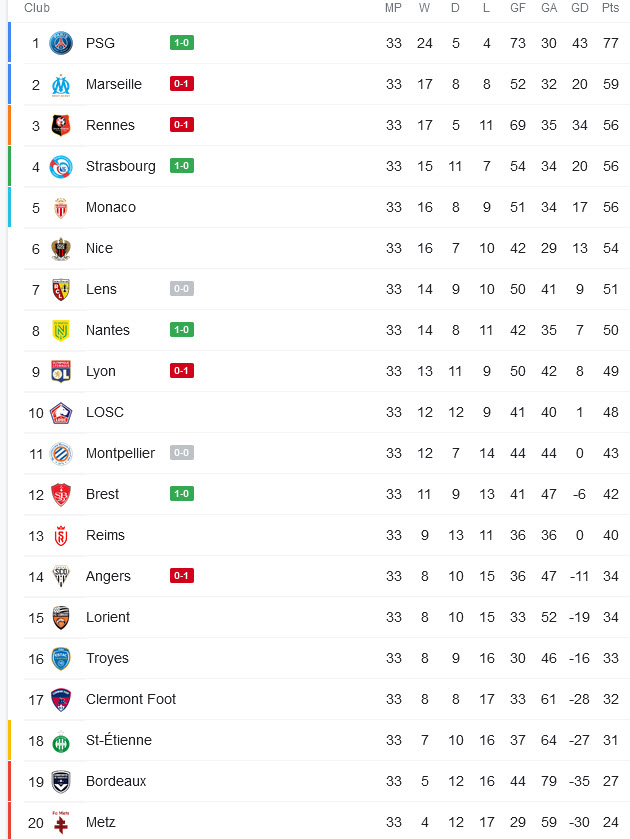Select the Rennes team logo
The width and height of the screenshot is (630, 839).
click(x=61, y=125)
